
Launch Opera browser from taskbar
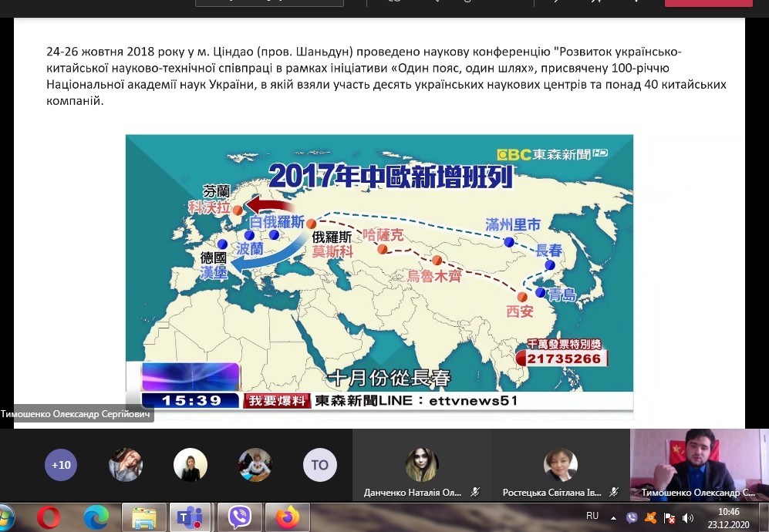pyautogui.click(x=49, y=517)
